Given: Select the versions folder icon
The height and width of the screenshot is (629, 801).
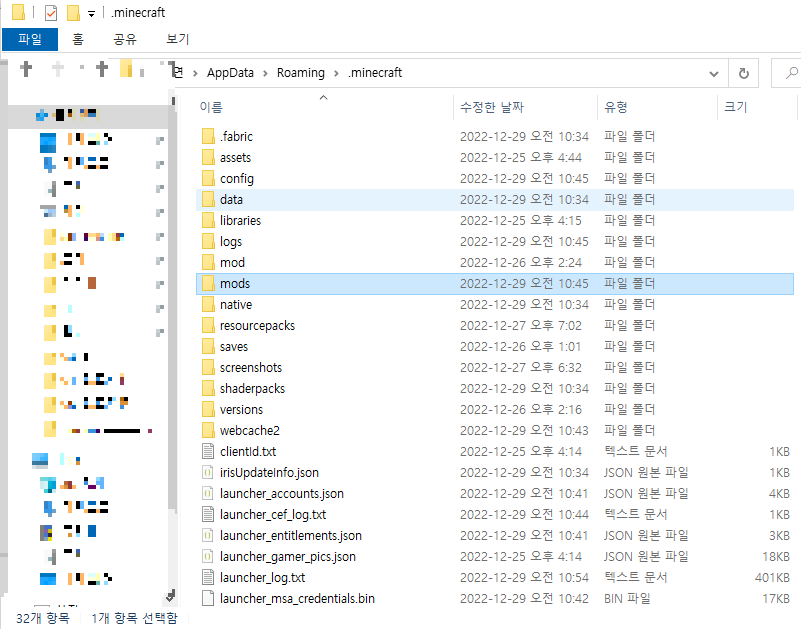Looking at the screenshot, I should pyautogui.click(x=208, y=409).
